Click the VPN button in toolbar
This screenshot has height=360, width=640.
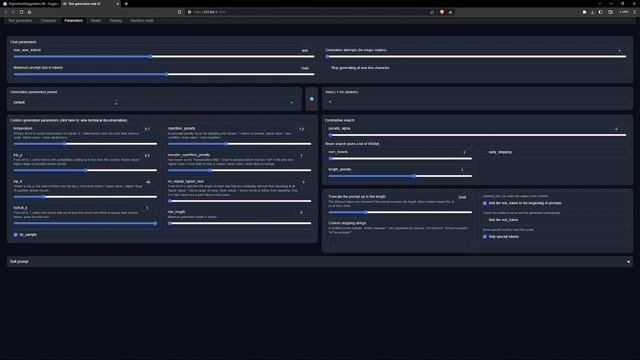click(x=624, y=12)
